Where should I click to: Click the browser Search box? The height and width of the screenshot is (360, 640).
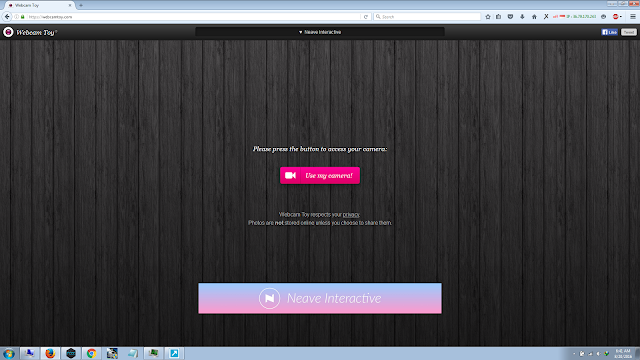tap(427, 17)
